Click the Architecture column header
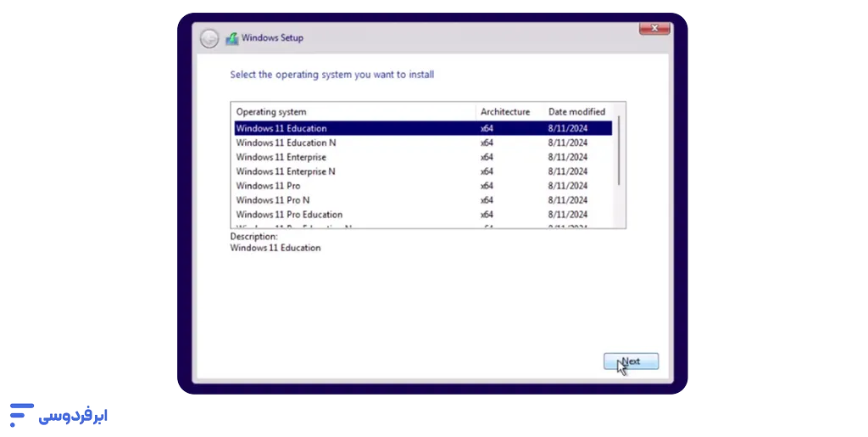This screenshot has width=868, height=437. [509, 112]
